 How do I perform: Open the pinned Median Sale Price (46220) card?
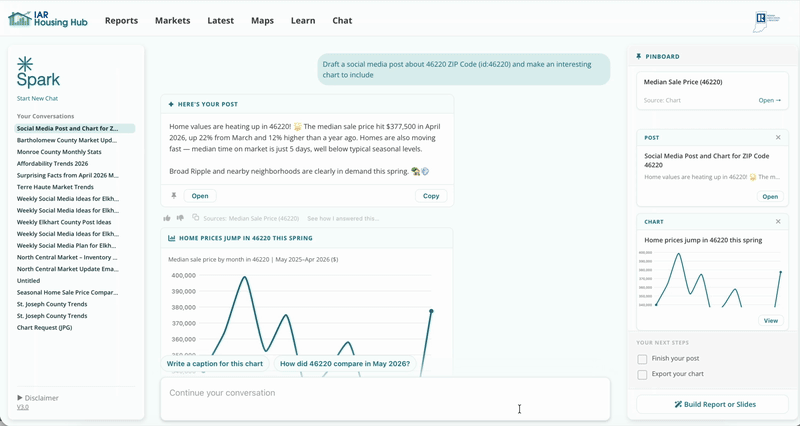pyautogui.click(x=769, y=101)
